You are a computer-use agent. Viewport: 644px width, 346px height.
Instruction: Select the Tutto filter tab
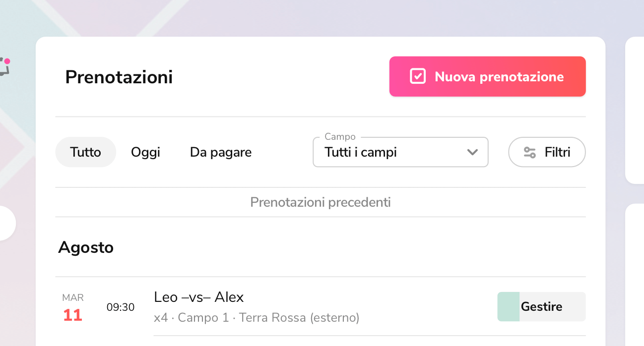[x=85, y=152]
